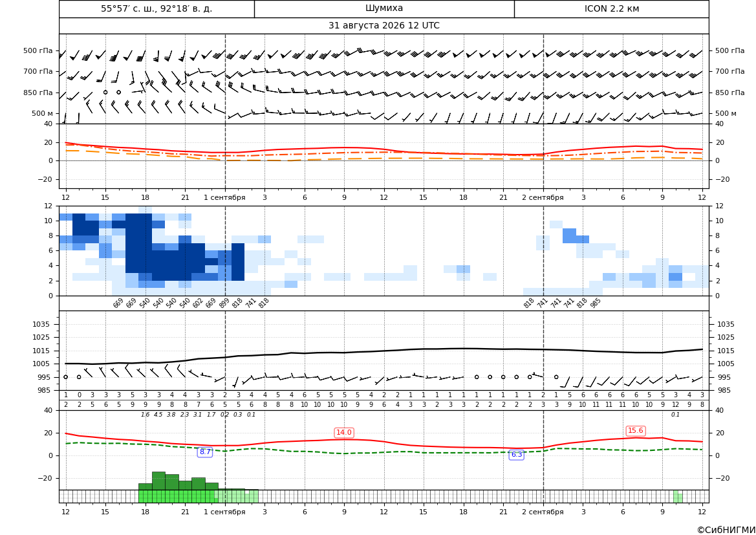Click the light green precipitation cell near 9 hours
The width and height of the screenshot is (756, 535).
click(677, 496)
